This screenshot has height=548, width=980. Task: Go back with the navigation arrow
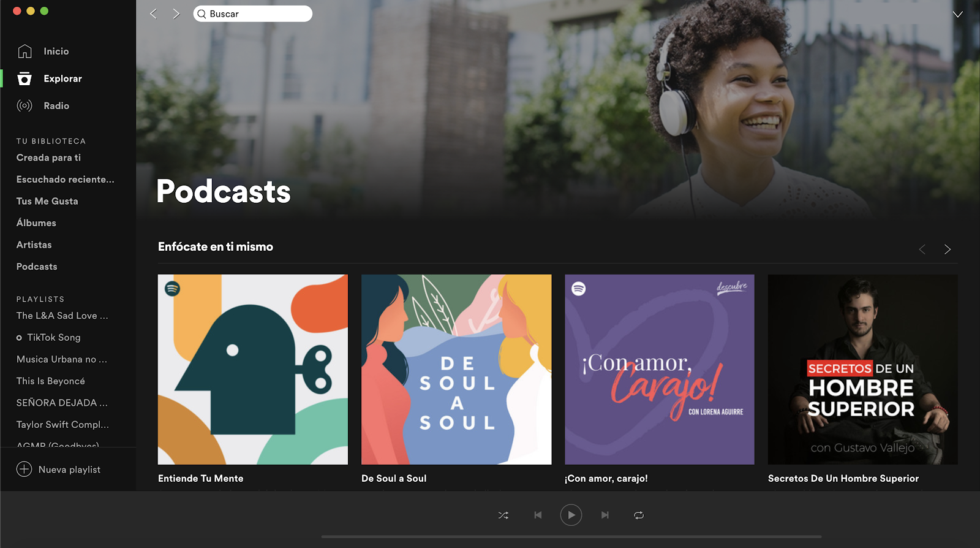(154, 13)
